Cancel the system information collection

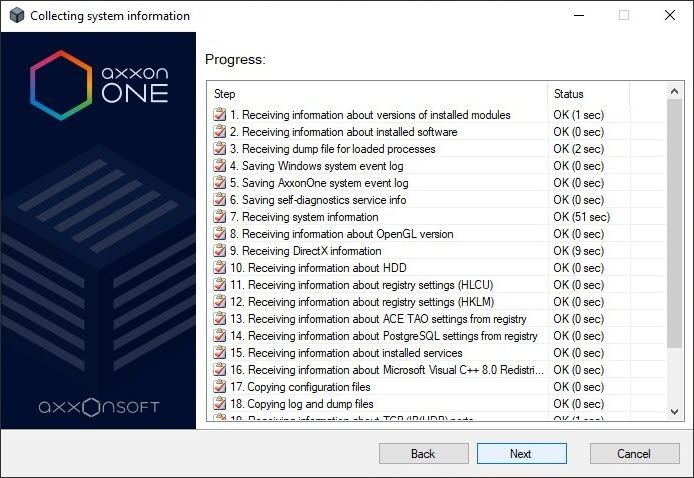[634, 453]
